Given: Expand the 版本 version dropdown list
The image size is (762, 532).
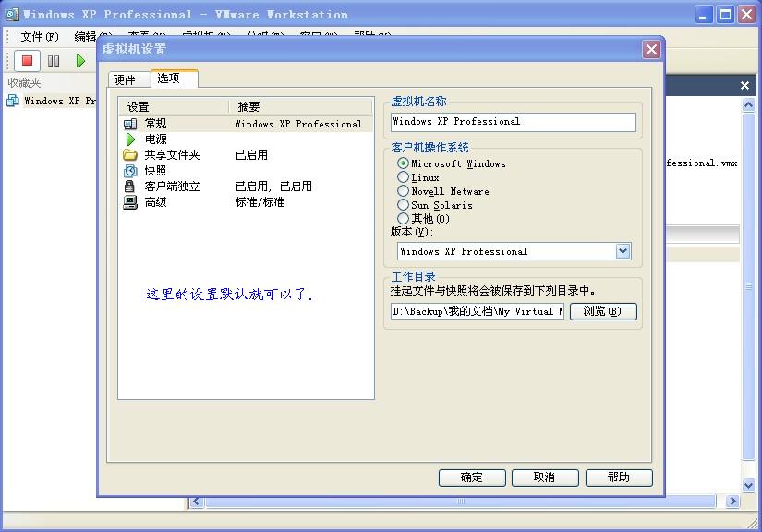Looking at the screenshot, I should click(623, 251).
